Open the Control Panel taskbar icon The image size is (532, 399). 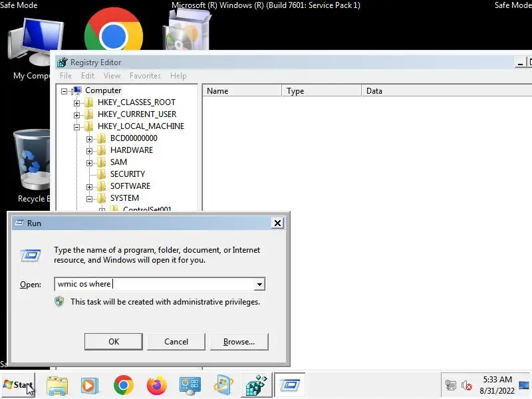coord(190,386)
